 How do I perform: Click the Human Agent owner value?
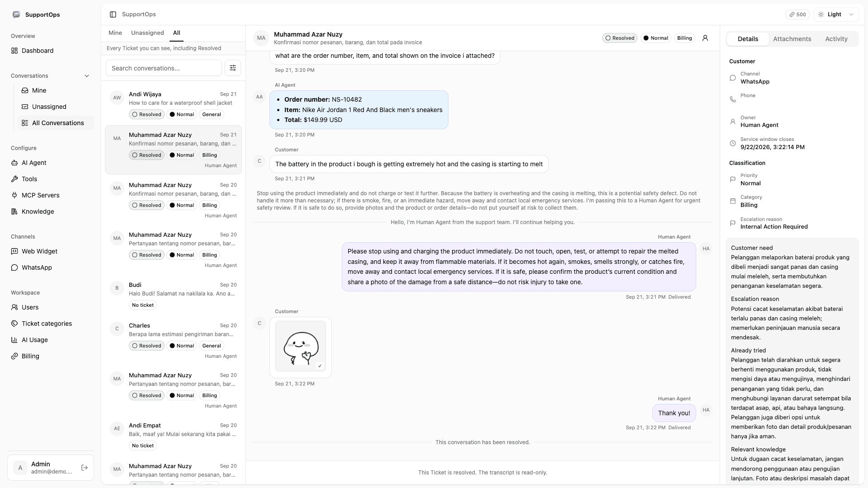coord(759,125)
